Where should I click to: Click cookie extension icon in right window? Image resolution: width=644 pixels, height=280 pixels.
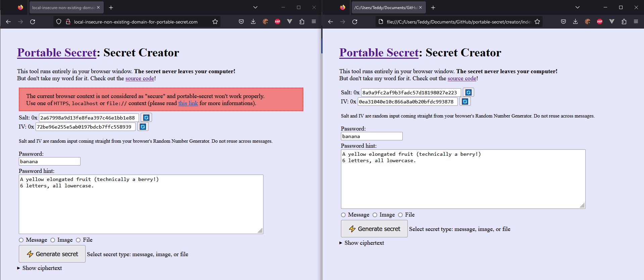click(588, 22)
